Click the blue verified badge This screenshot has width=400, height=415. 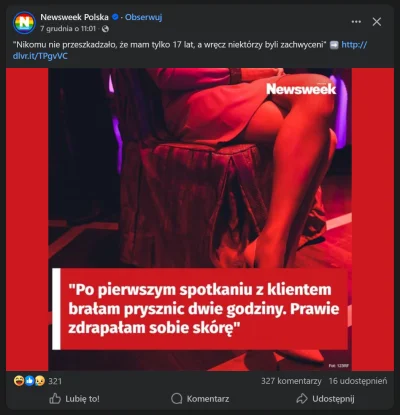coord(115,17)
